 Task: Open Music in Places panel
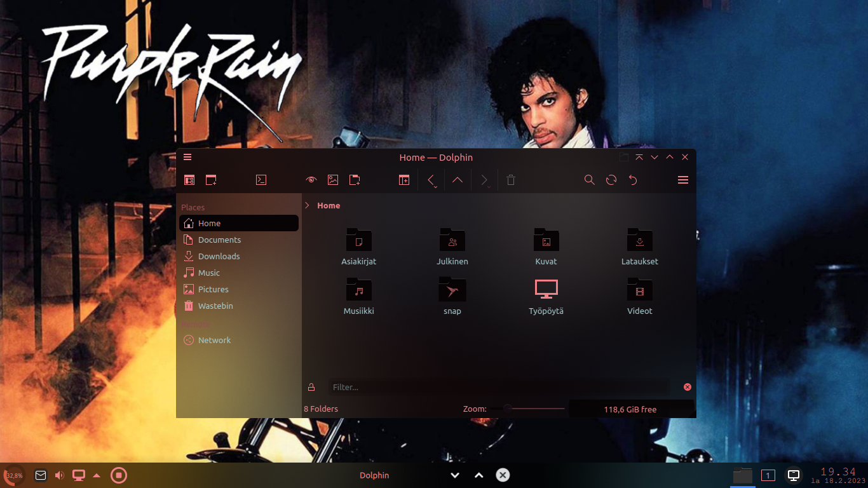239,273
